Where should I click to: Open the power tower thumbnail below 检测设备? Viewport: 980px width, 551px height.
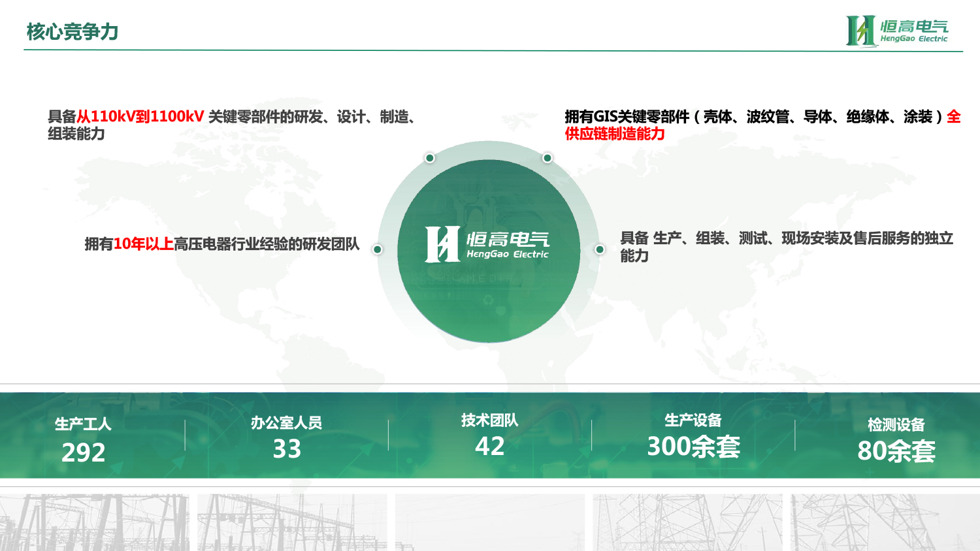click(884, 522)
